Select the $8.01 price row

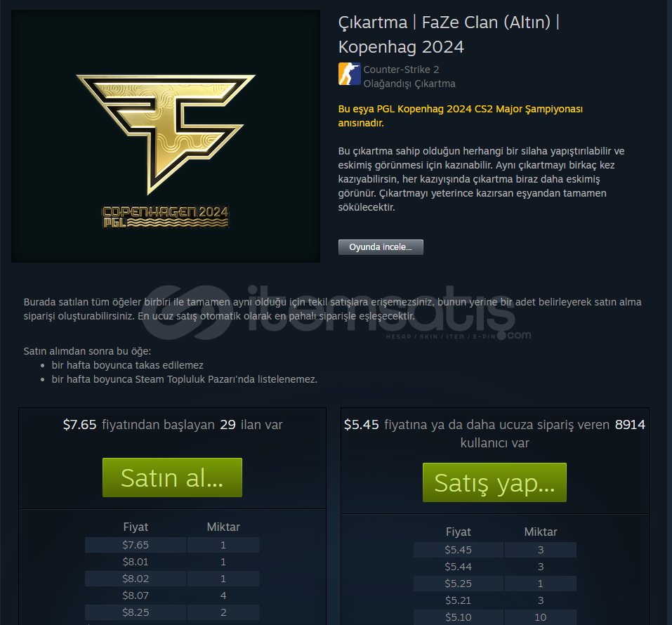pos(172,562)
